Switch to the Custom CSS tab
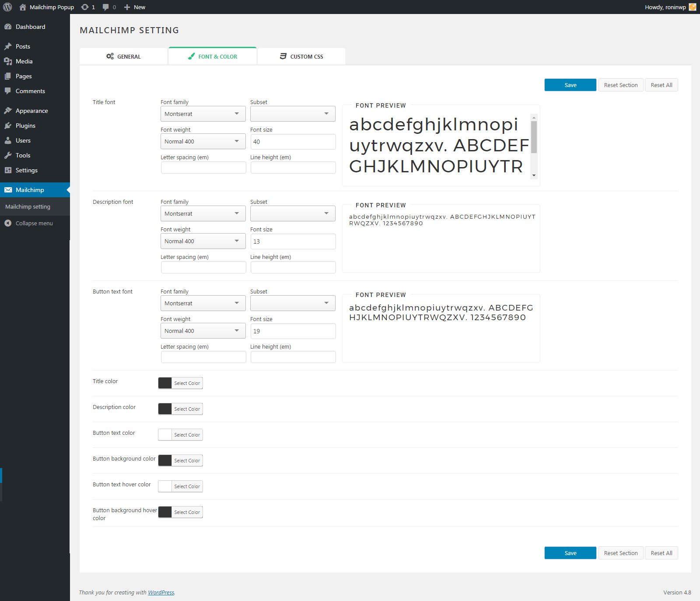This screenshot has height=601, width=700. (301, 56)
